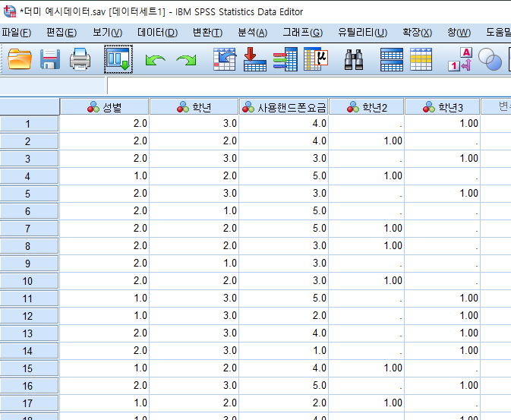Viewport: 511px width, 420px height.
Task: Select the 학년 column header
Action: pyautogui.click(x=194, y=107)
